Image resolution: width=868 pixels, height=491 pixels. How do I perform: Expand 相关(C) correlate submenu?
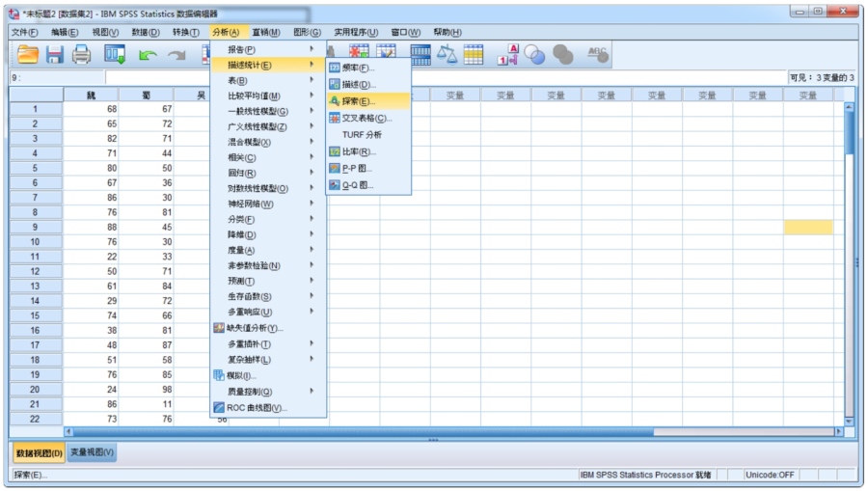pyautogui.click(x=268, y=158)
